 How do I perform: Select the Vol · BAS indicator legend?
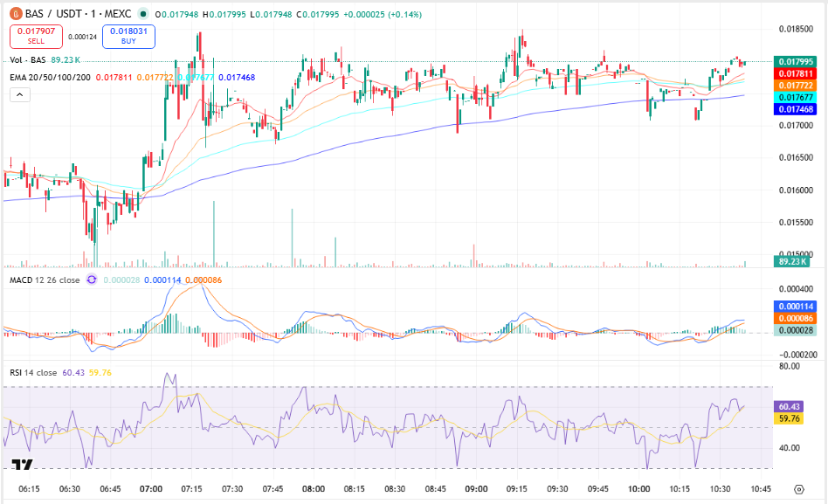(28, 60)
